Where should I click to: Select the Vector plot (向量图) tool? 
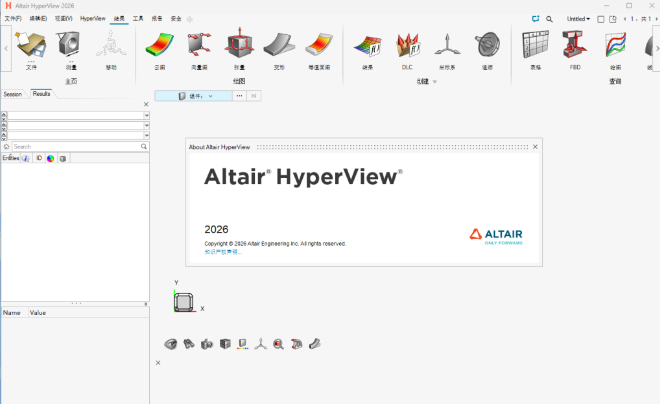click(x=200, y=46)
